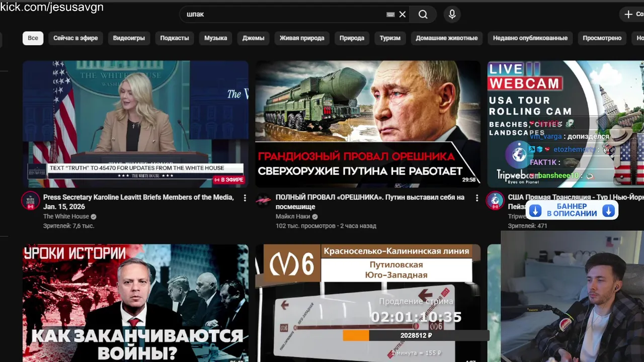Open title Press Secretary Karoline Leavitt Briefs
This screenshot has height=362, width=644.
138,202
